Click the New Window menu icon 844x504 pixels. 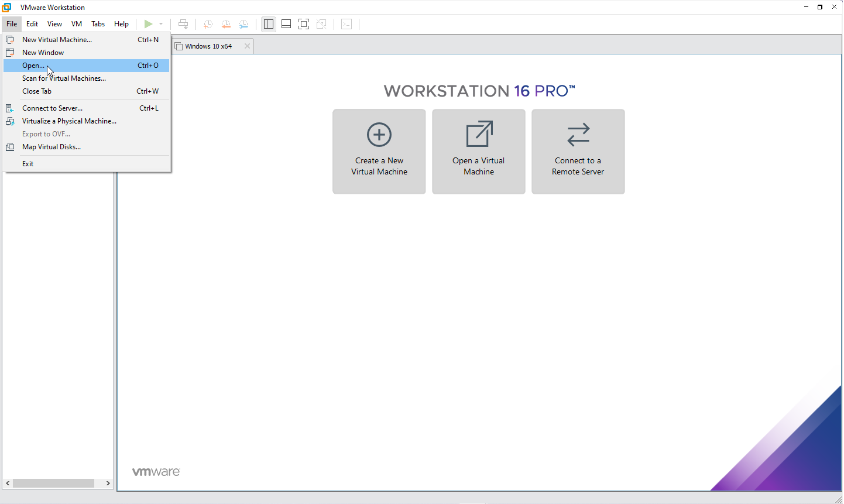pos(10,53)
